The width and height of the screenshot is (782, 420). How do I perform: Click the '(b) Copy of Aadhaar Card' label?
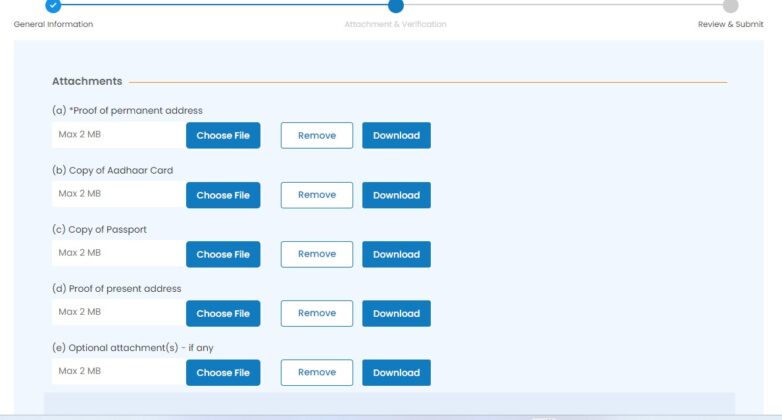point(113,170)
